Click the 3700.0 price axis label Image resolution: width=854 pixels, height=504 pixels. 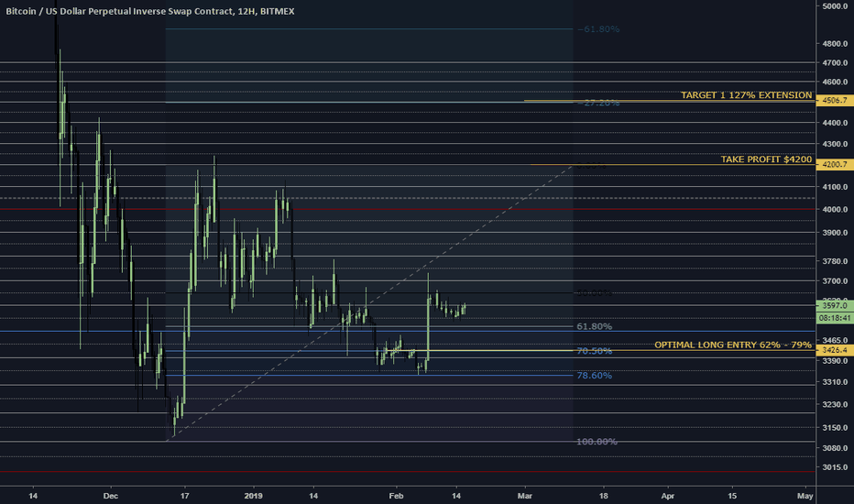[835, 281]
